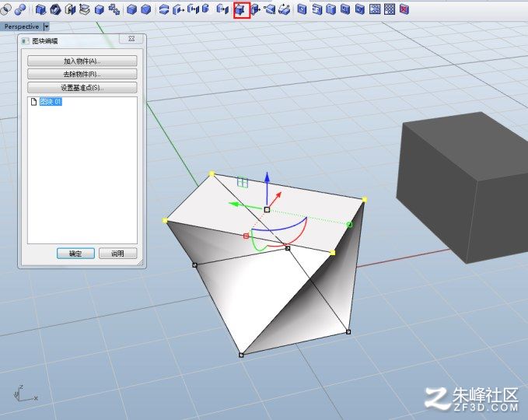Screen dimensions: 528x420
Task: Click the revolved hole slab icon
Action: [x=331, y=10]
